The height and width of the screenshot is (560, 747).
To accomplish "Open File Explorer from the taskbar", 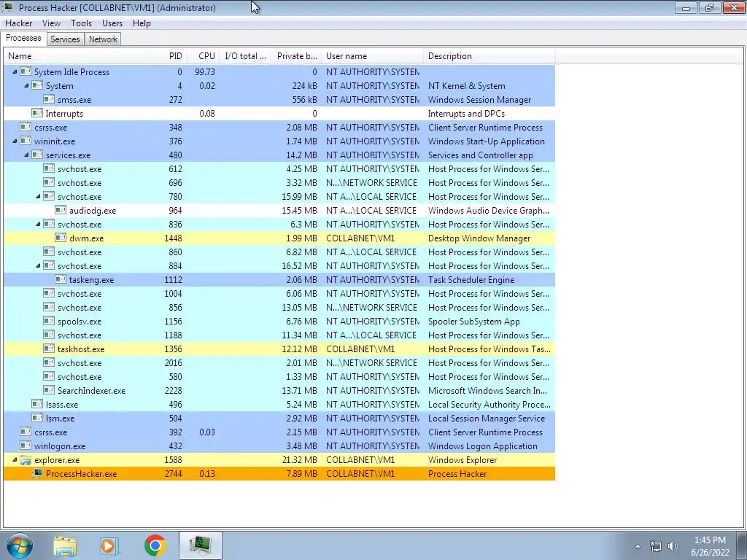I will point(65,545).
